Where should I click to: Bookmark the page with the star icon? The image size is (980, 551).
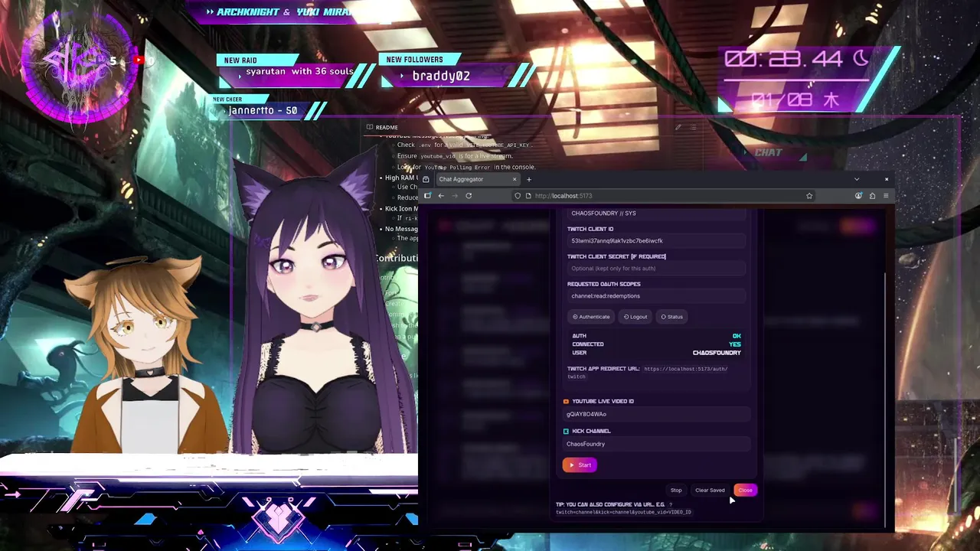point(809,196)
